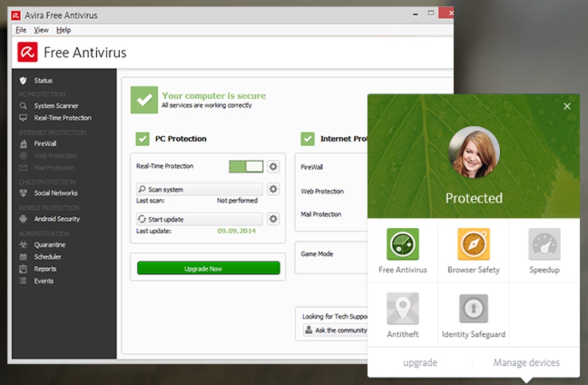Minimize the Avira Free Antivirus window
The width and height of the screenshot is (588, 385).
[415, 14]
